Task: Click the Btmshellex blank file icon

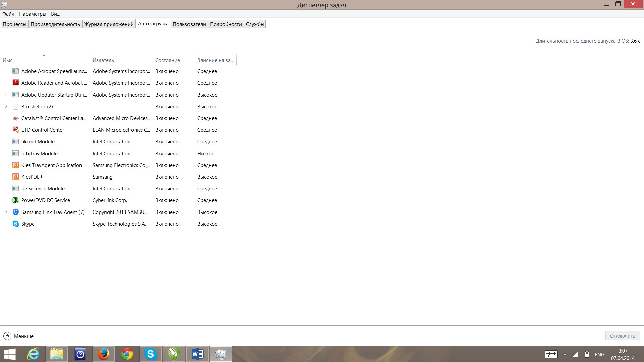Action: (x=15, y=106)
